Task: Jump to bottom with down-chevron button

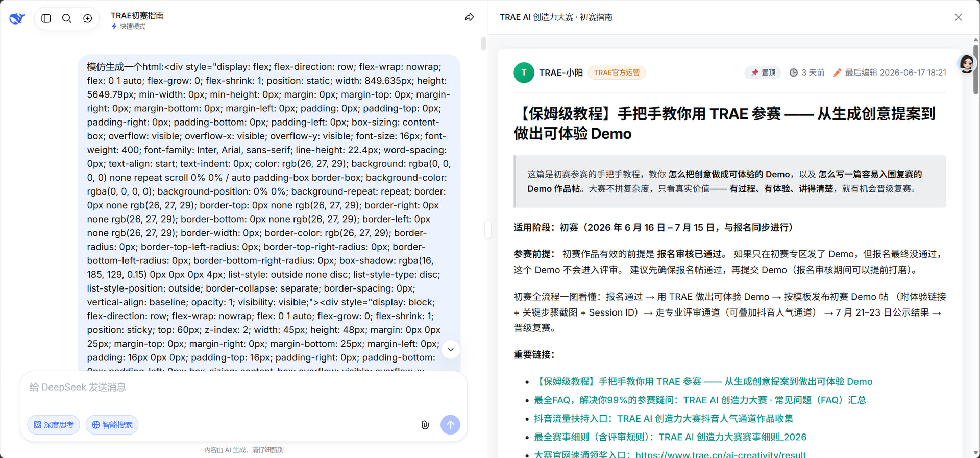Action: [x=451, y=349]
